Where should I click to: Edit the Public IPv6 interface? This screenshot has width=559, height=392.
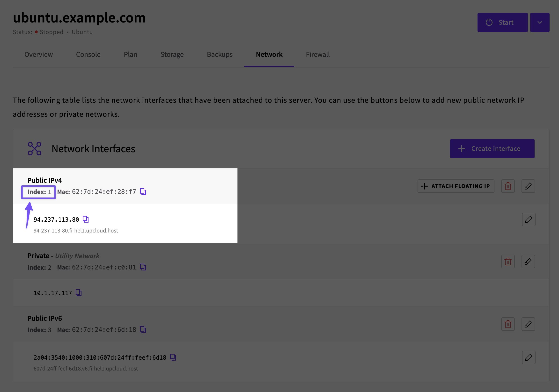(528, 324)
